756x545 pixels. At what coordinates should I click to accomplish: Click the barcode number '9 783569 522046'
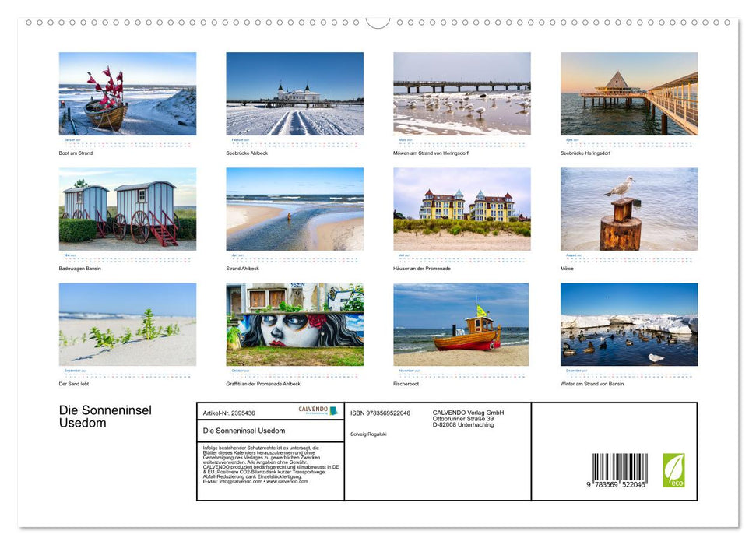(616, 485)
